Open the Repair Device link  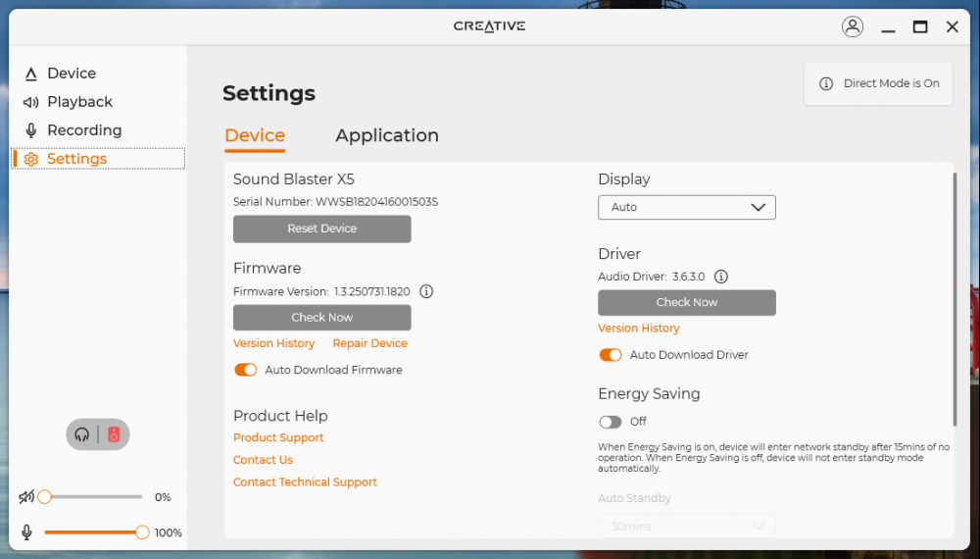click(x=369, y=343)
